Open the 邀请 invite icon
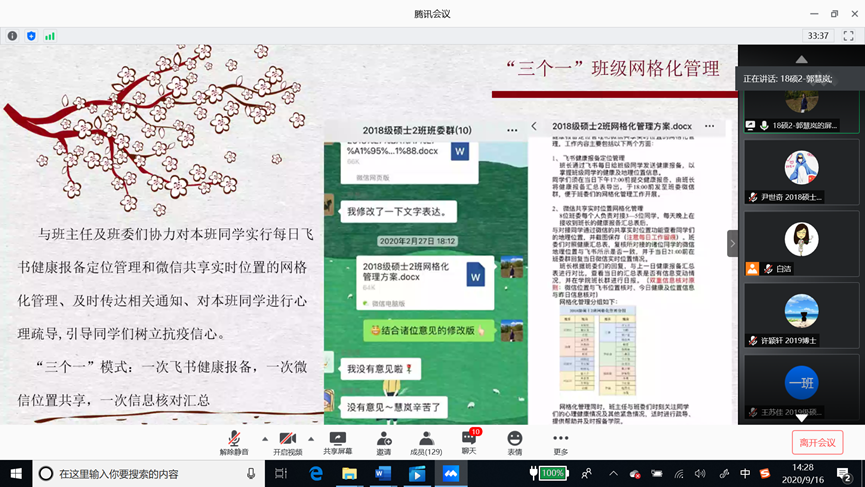The image size is (865, 487). point(384,443)
